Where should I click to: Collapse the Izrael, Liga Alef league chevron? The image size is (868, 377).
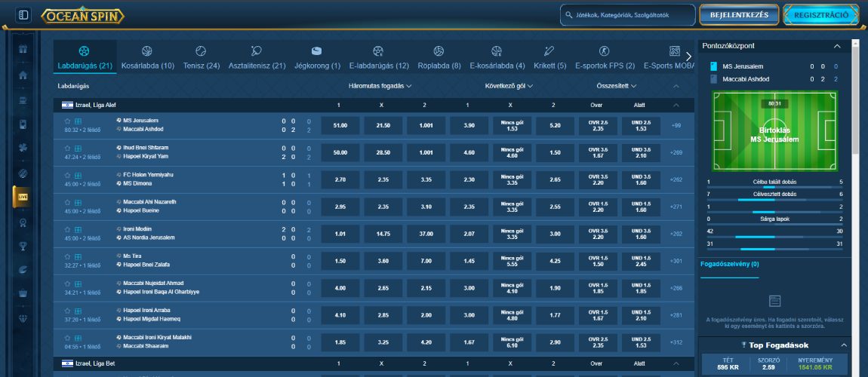[x=676, y=105]
